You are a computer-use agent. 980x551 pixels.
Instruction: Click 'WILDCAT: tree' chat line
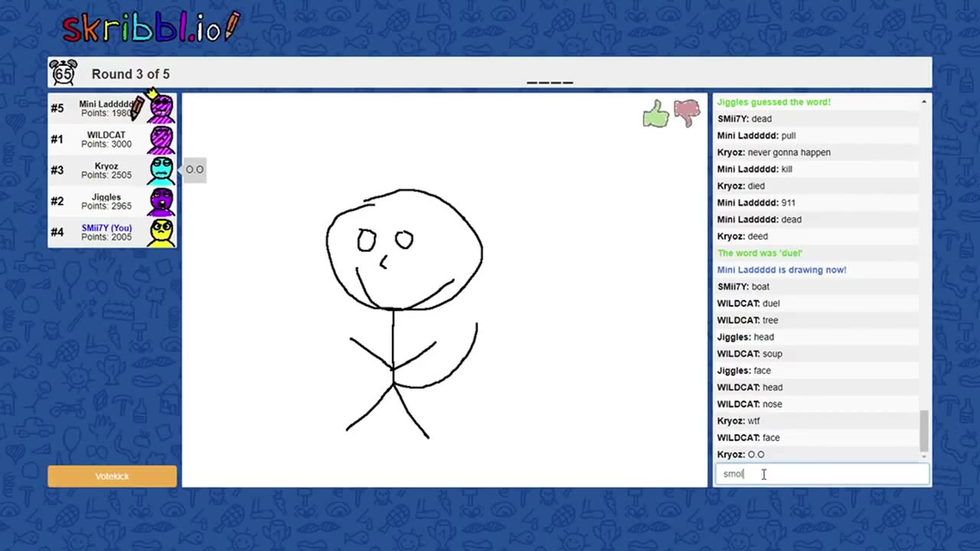[747, 320]
